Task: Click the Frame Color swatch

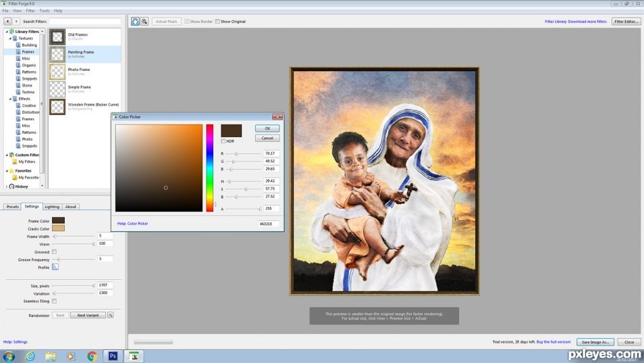Action: [x=58, y=220]
